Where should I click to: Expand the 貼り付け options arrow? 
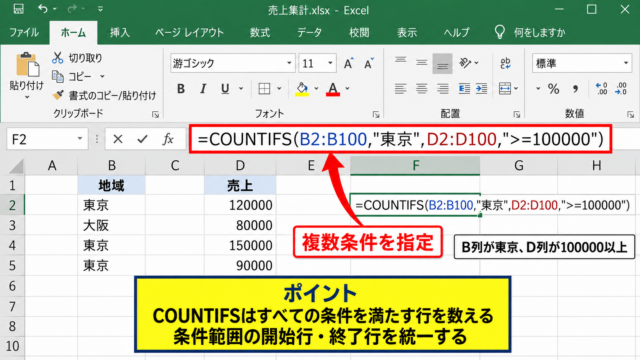pyautogui.click(x=27, y=97)
